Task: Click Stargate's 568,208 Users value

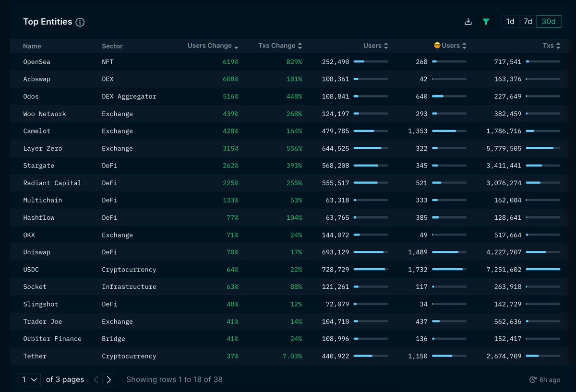Action: pos(336,166)
